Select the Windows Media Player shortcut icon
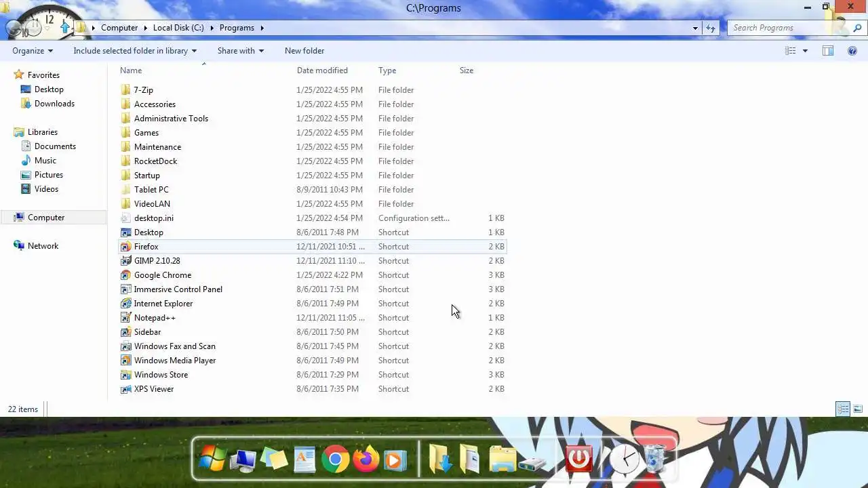Image resolution: width=868 pixels, height=488 pixels. pos(125,361)
